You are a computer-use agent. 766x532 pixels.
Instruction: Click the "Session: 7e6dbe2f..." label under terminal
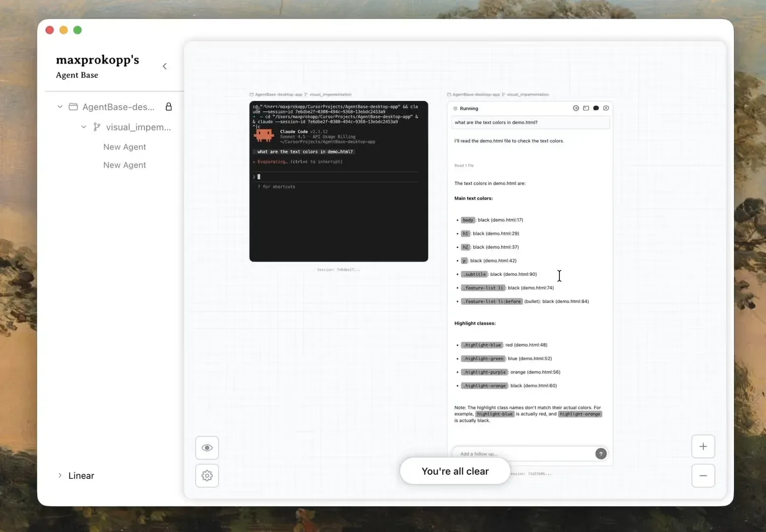tap(339, 270)
